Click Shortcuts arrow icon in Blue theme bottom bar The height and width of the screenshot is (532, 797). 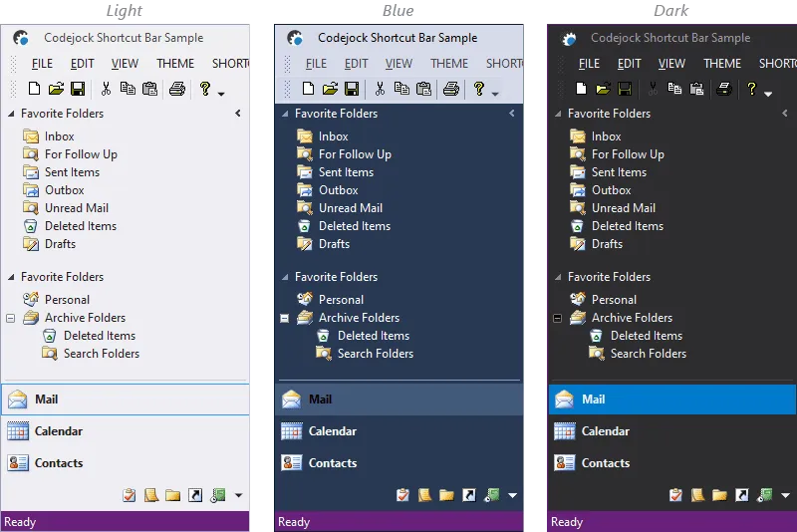(x=469, y=495)
